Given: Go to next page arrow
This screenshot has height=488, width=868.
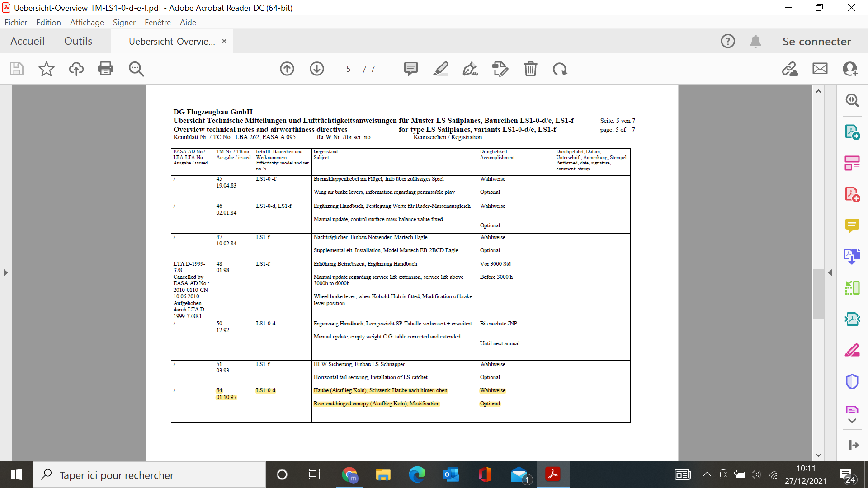Looking at the screenshot, I should pyautogui.click(x=317, y=69).
